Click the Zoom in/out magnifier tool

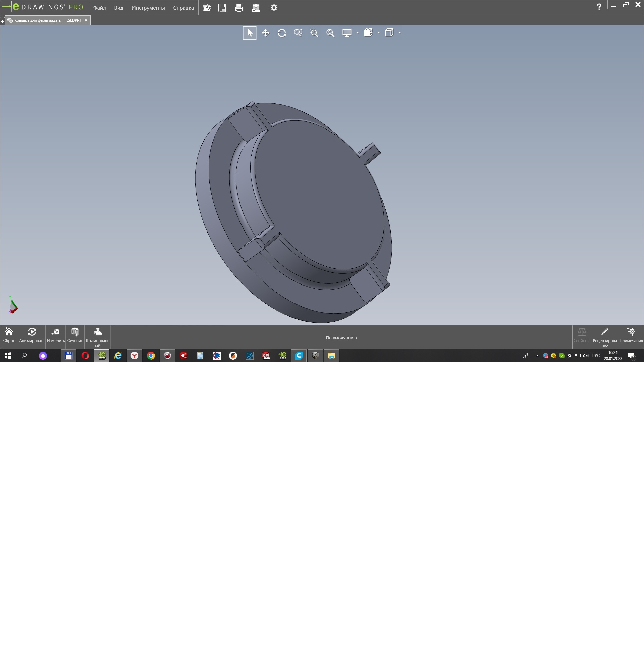298,33
